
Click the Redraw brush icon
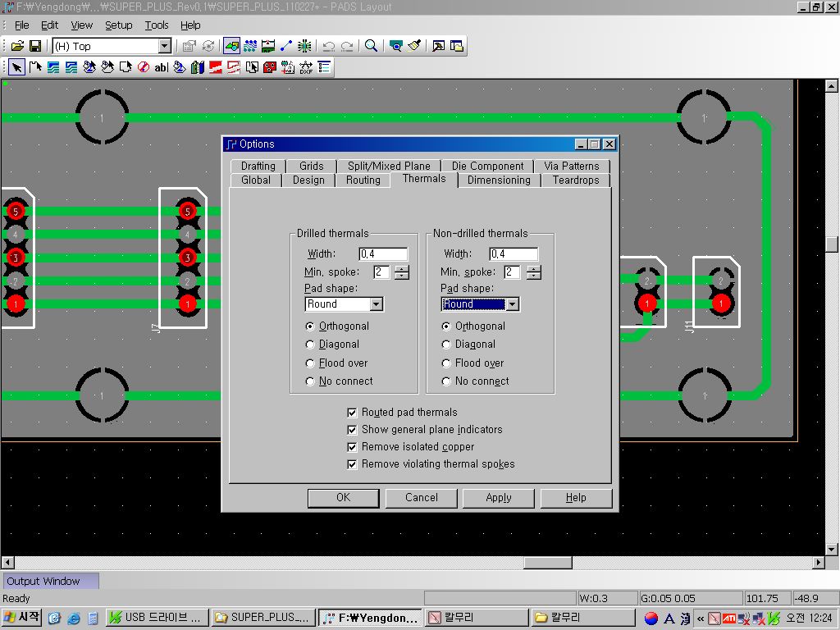click(x=414, y=46)
